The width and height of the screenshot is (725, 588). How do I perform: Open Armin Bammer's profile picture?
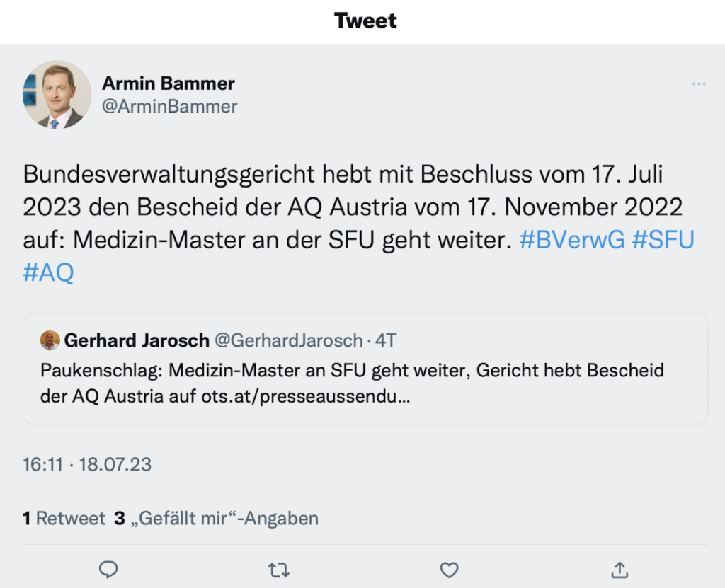pos(57,95)
